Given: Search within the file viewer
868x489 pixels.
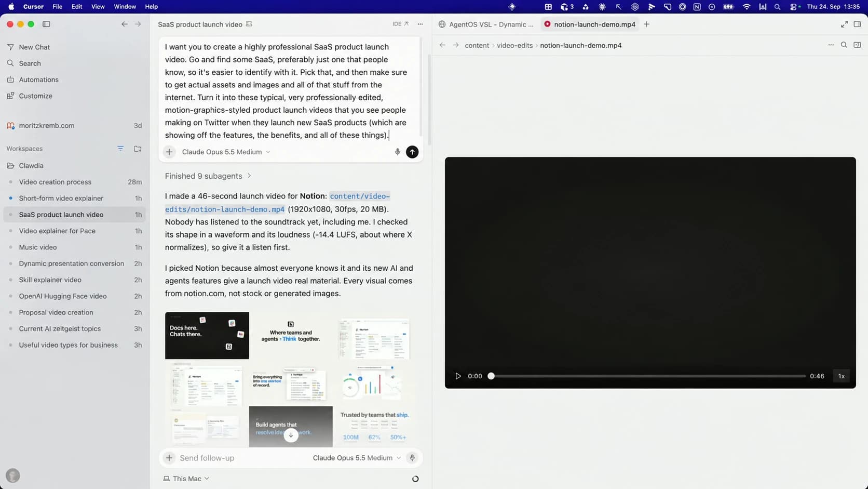Looking at the screenshot, I should point(844,45).
